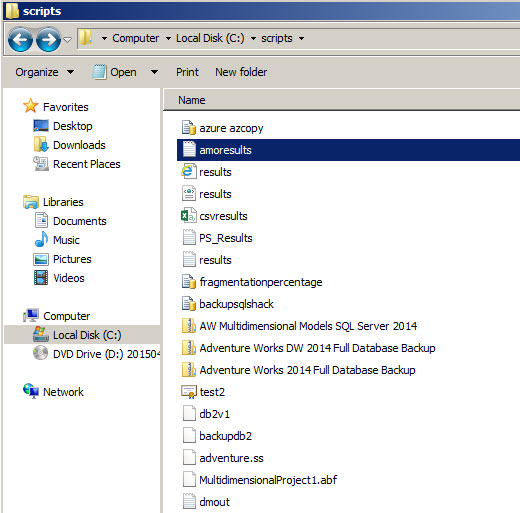Click the blue Back arrow button
520x513 pixels.
click(x=20, y=39)
